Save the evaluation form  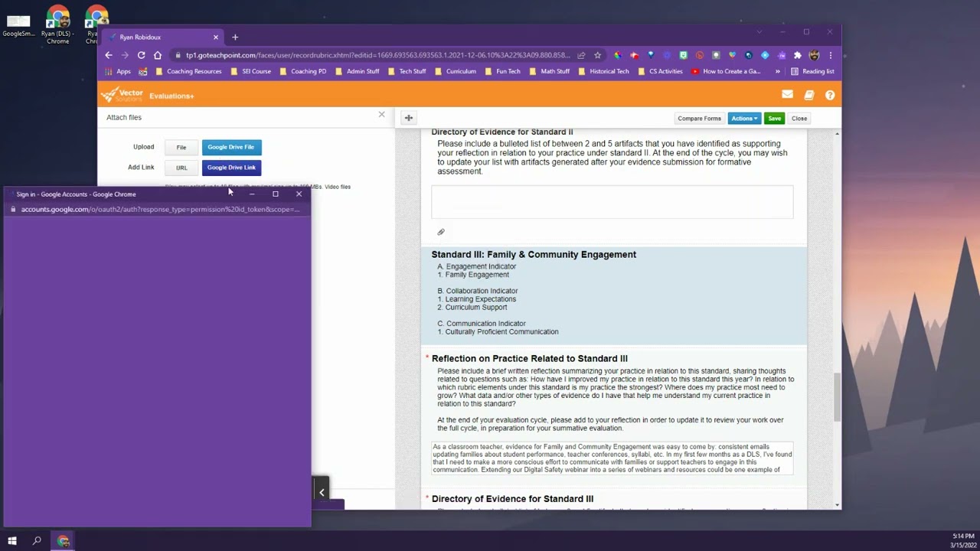pyautogui.click(x=775, y=119)
